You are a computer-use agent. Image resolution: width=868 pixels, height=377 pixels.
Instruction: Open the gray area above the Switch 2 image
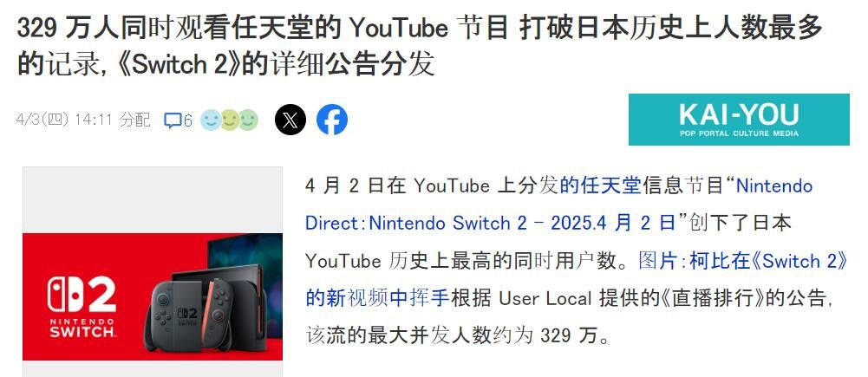pos(153,200)
